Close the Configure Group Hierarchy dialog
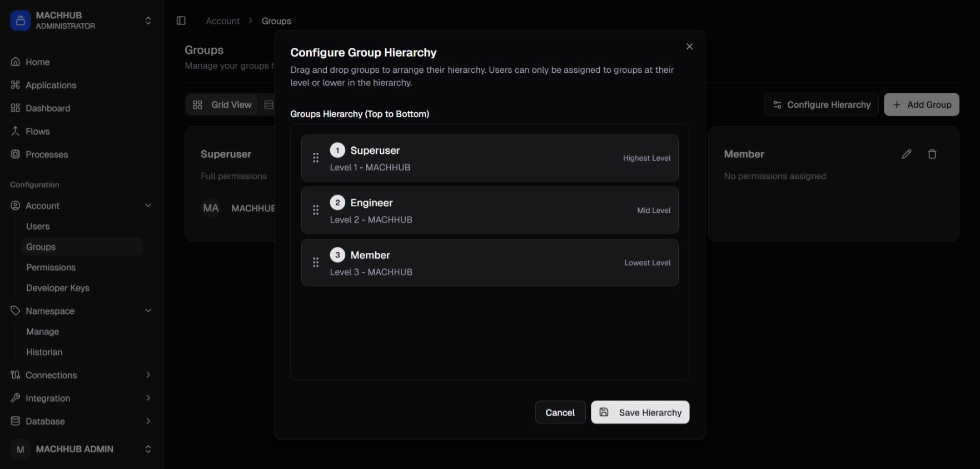The image size is (980, 469). point(689,47)
